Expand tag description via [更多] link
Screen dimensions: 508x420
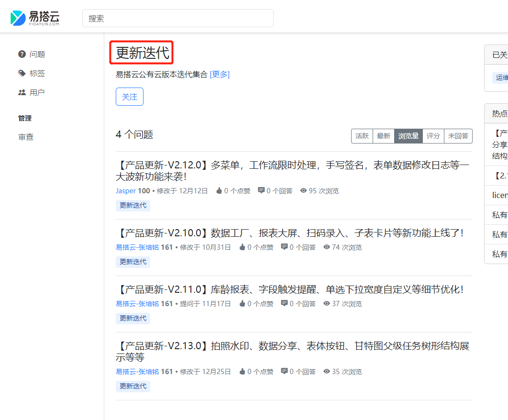(x=220, y=74)
